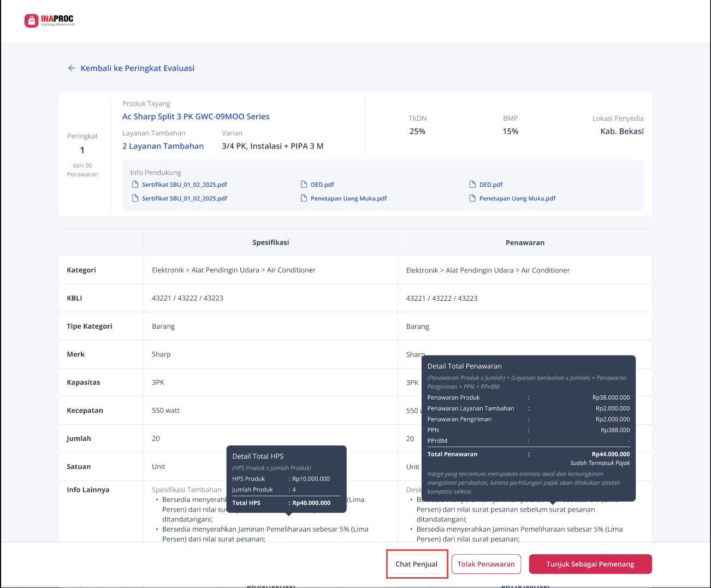Click the Sudah Termasuk Pajak note
The width and height of the screenshot is (711, 588).
point(600,463)
